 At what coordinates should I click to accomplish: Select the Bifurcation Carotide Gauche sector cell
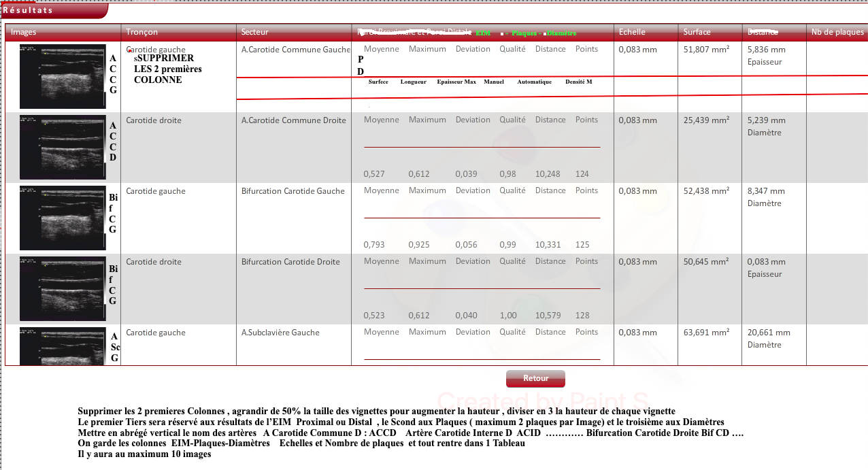293,191
